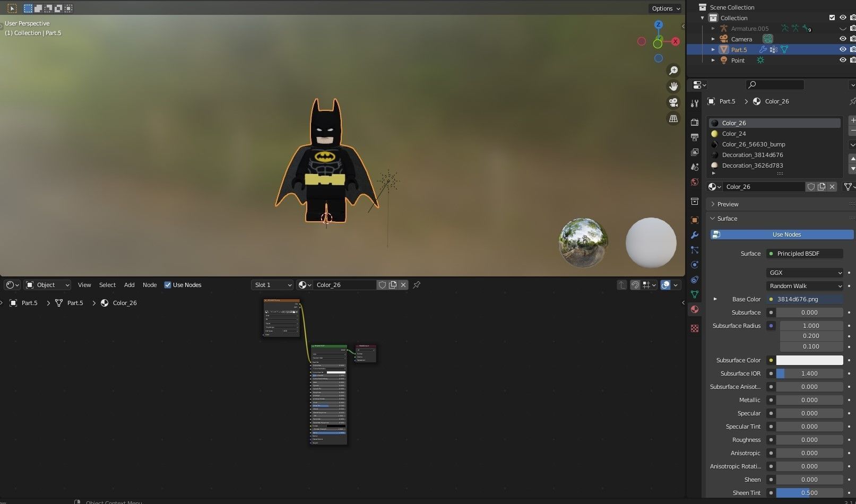Viewport: 856px width, 504px height.
Task: Switch perspective/orthographic with grid icon
Action: 673,118
